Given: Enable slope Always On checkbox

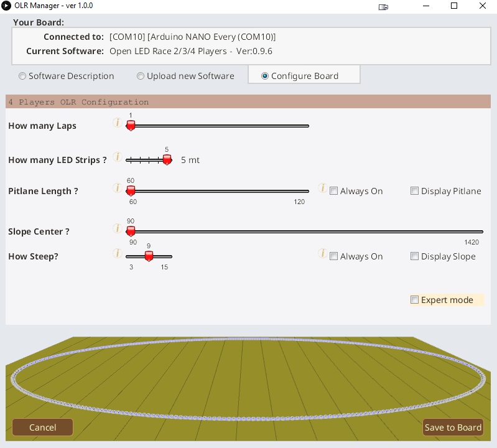Looking at the screenshot, I should (333, 256).
